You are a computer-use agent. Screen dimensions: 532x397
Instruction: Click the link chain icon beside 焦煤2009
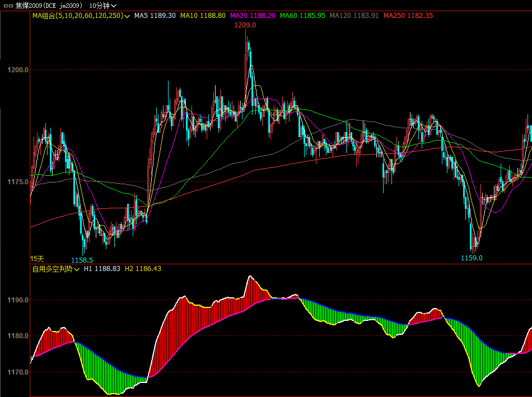(8, 6)
